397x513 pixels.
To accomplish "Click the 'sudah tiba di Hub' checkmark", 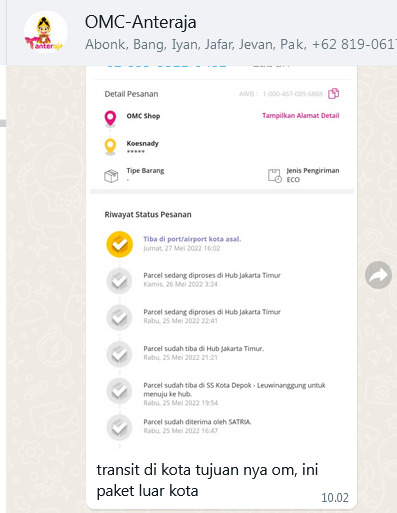I will [x=119, y=354].
